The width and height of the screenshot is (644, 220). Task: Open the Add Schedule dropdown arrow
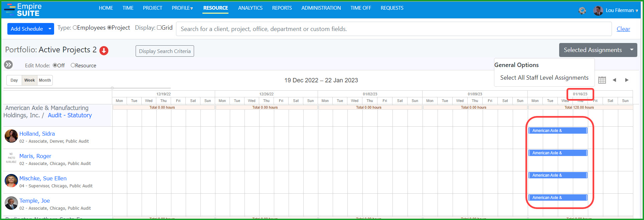coord(50,29)
